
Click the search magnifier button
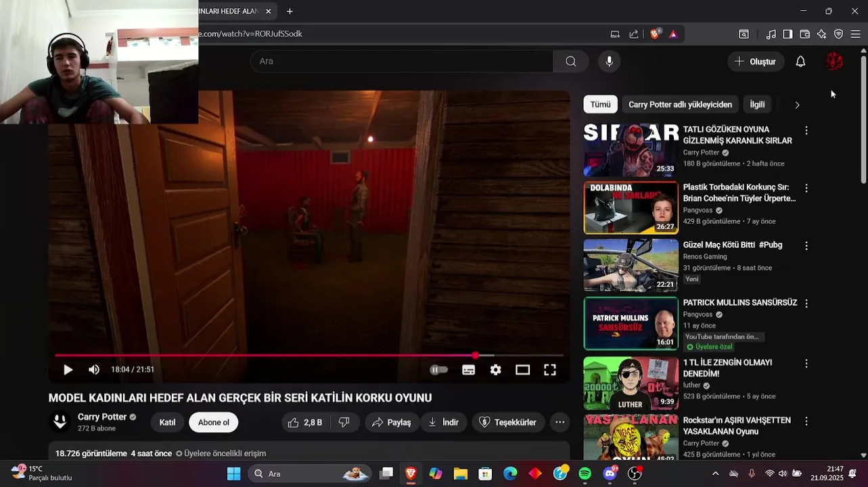click(571, 61)
